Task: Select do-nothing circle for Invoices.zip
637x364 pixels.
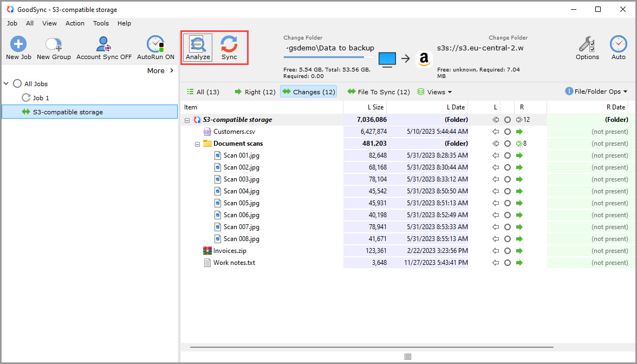Action: click(508, 251)
